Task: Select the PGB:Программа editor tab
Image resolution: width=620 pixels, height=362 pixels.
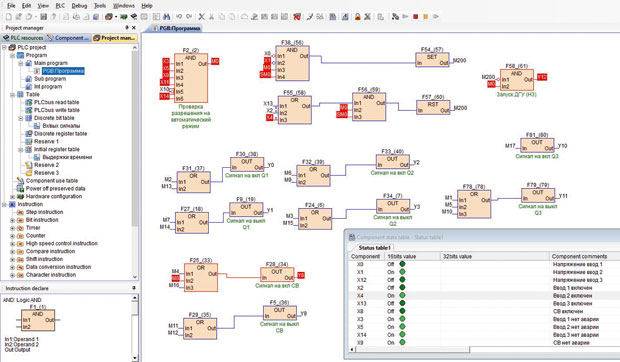Action: (x=176, y=28)
